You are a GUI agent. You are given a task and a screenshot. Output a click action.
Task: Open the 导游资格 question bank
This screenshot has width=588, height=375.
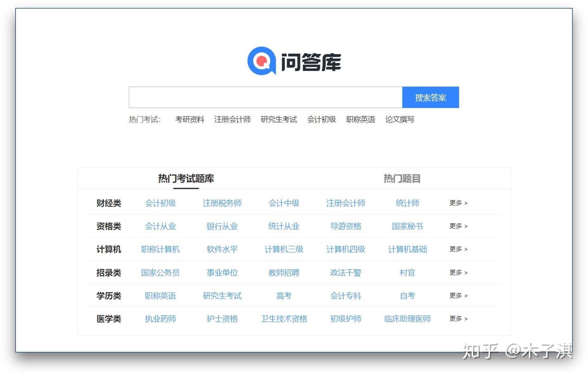346,226
